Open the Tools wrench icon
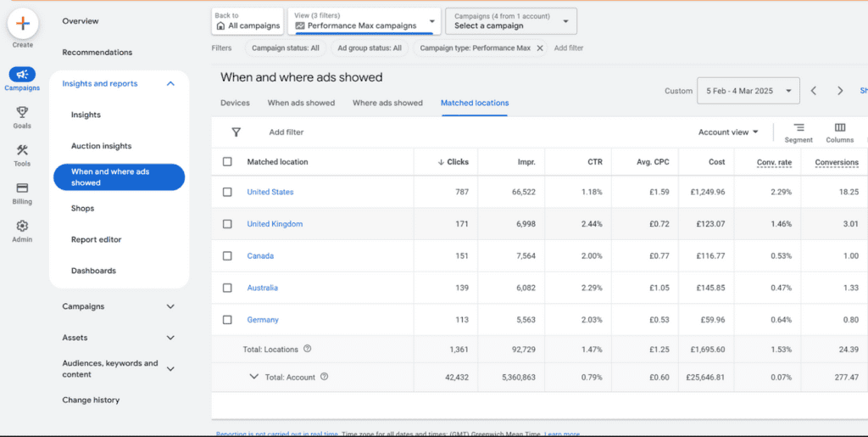The height and width of the screenshot is (437, 868). (22, 150)
